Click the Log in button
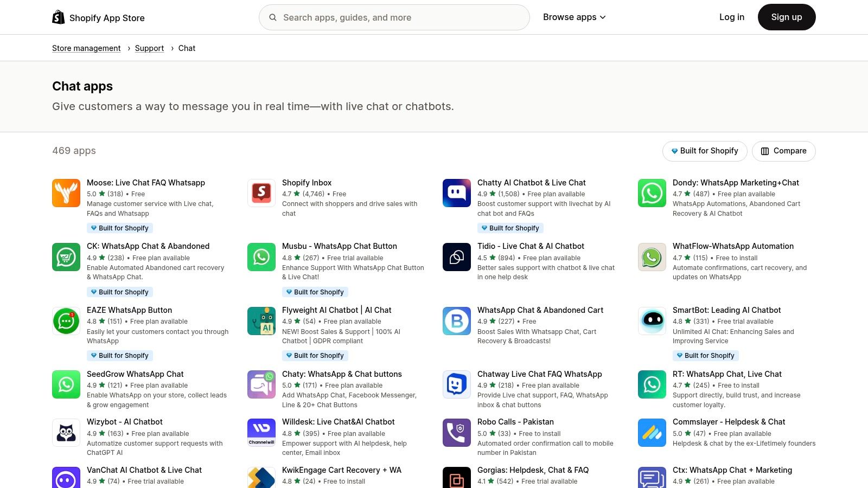 [731, 17]
